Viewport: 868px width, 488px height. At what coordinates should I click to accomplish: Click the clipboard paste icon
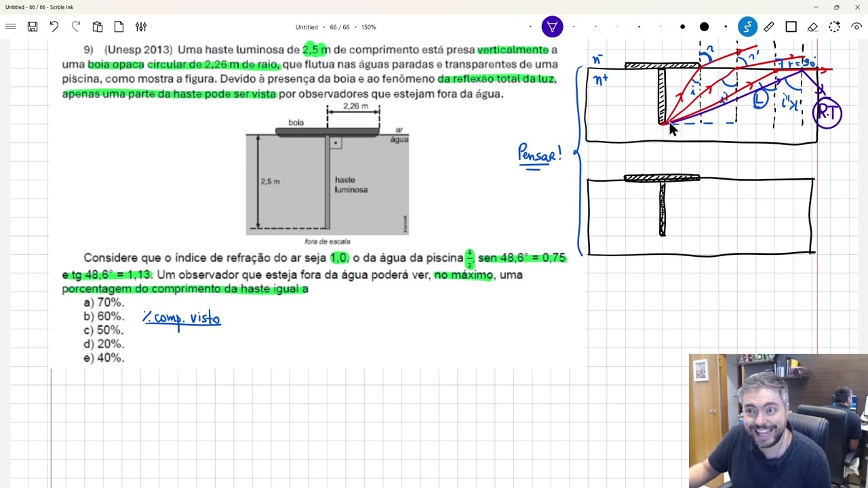pyautogui.click(x=98, y=27)
